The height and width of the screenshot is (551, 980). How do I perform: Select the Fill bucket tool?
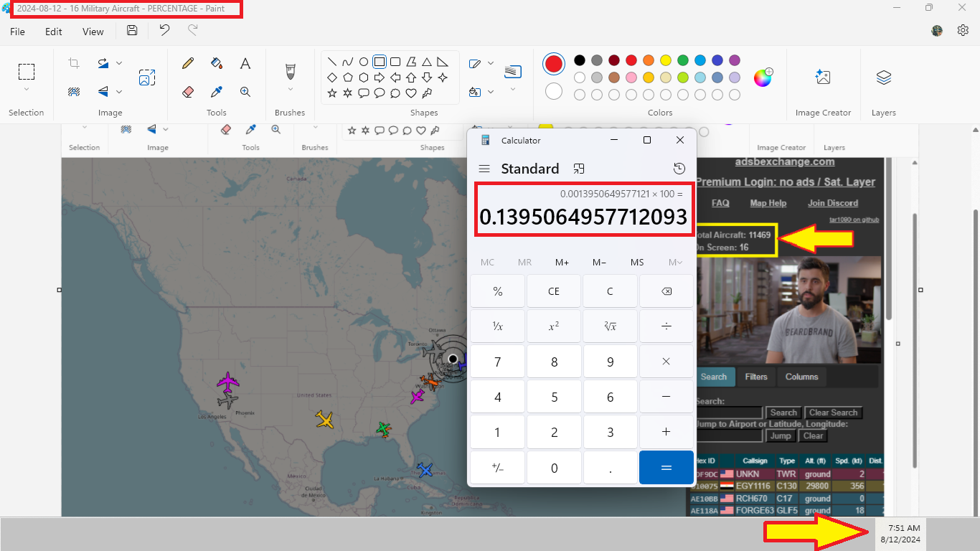pos(217,63)
